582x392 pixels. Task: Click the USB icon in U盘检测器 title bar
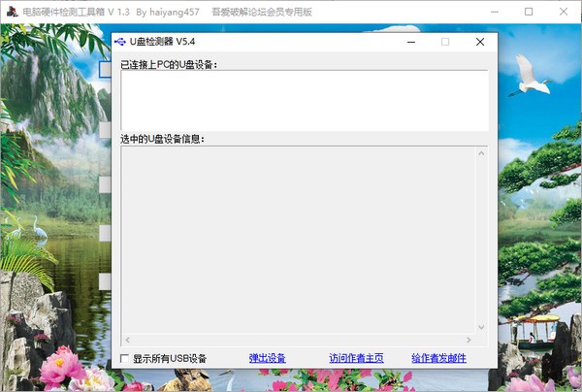120,42
